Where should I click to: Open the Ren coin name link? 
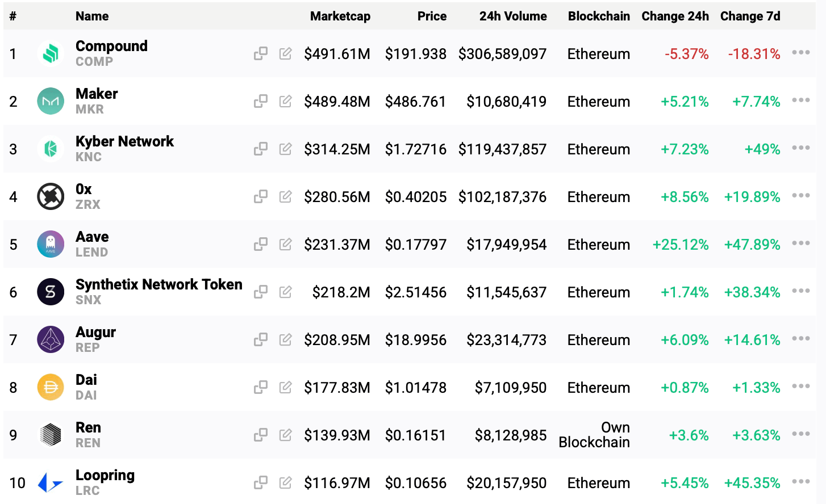pos(88,427)
